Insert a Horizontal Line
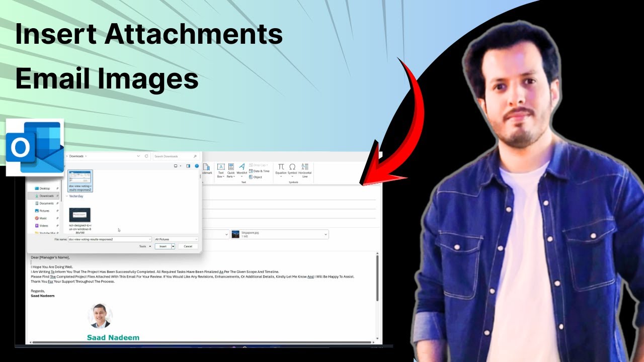Screen dimensions: 644x362 (305, 170)
